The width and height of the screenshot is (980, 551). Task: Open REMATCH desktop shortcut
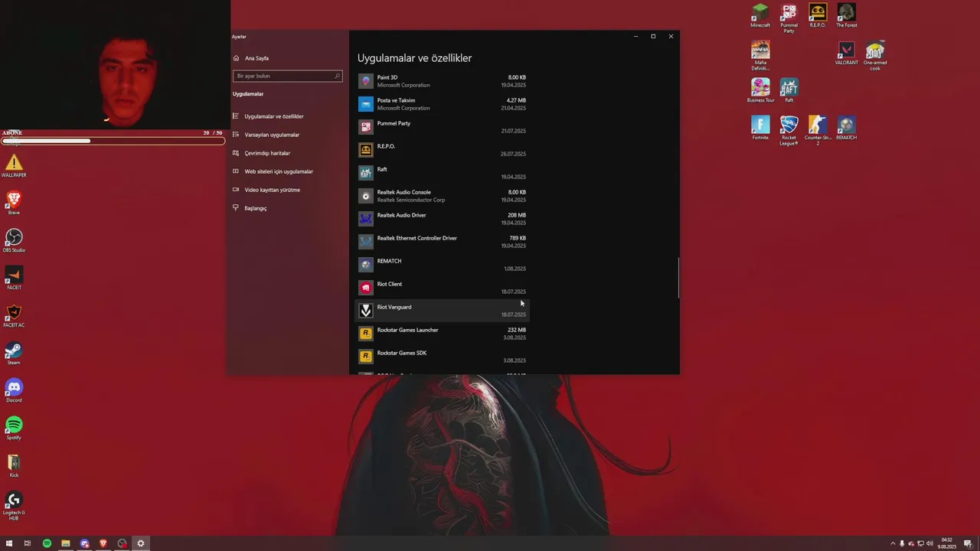(x=846, y=128)
